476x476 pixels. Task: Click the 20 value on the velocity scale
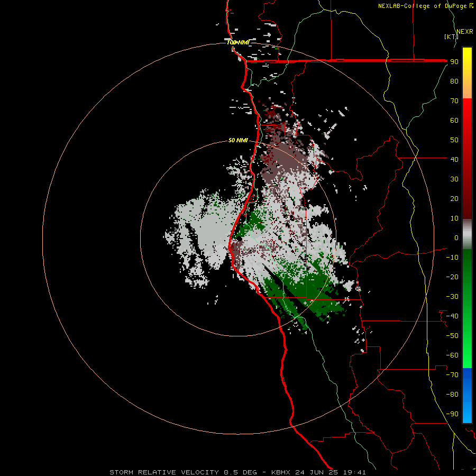tap(454, 199)
